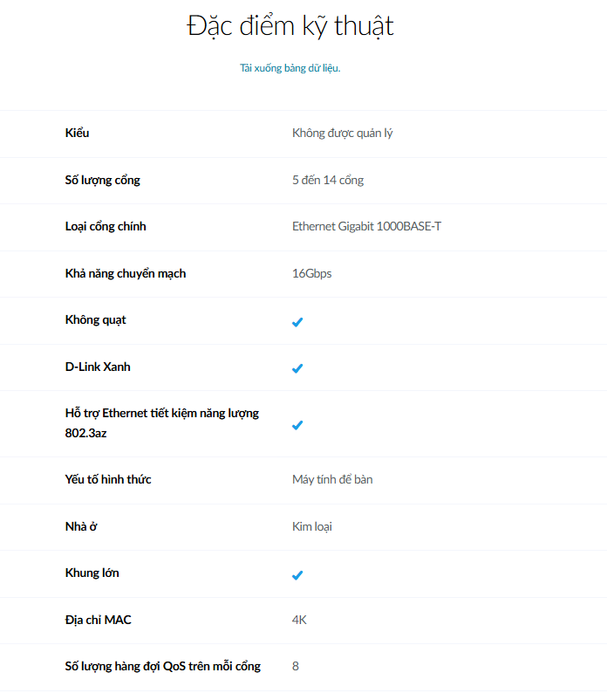Select the 'Khả năng chuyển mạch' label

pos(126,274)
